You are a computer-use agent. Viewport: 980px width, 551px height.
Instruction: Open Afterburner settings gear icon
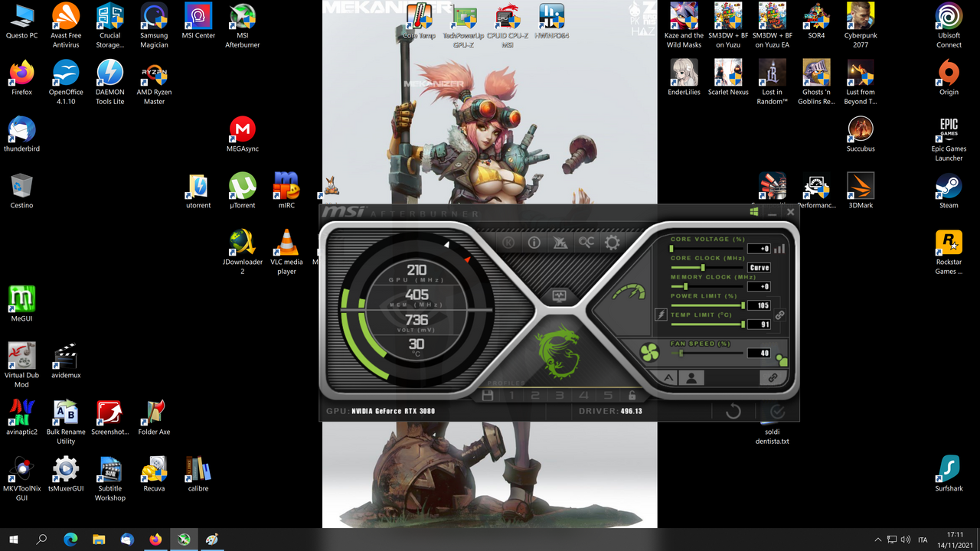[x=612, y=243]
